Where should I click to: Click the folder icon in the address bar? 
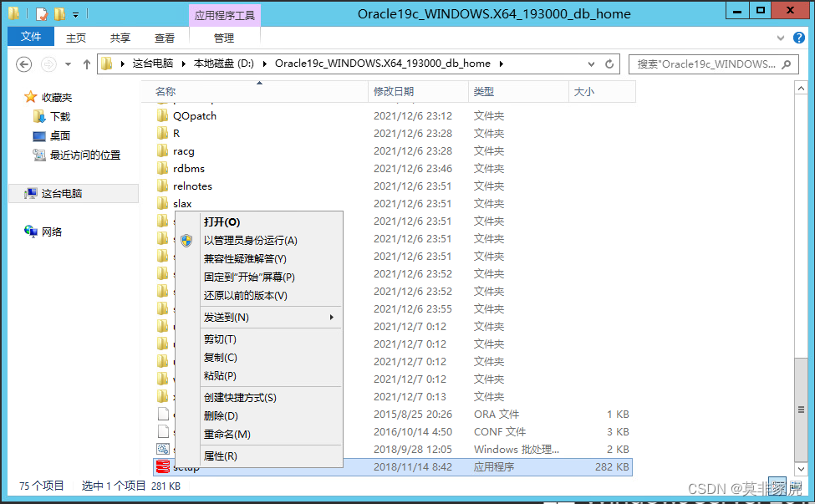(x=106, y=64)
